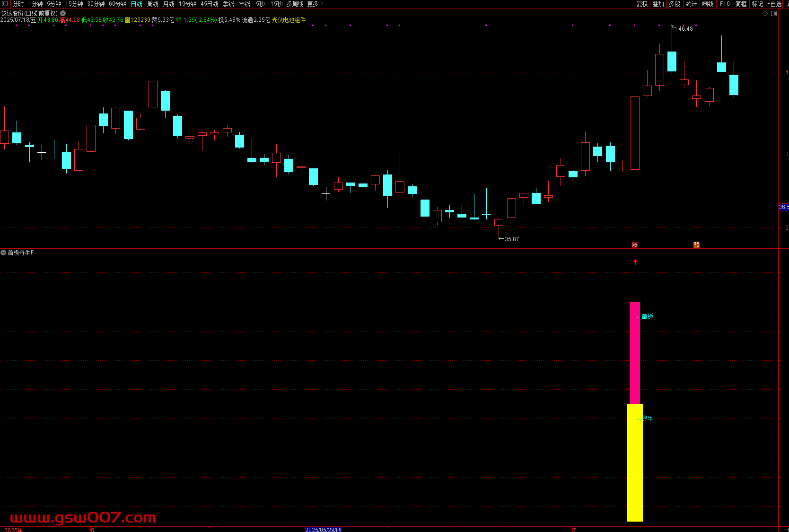
Task: Switch to 年线 yearly chart
Action: click(x=245, y=4)
